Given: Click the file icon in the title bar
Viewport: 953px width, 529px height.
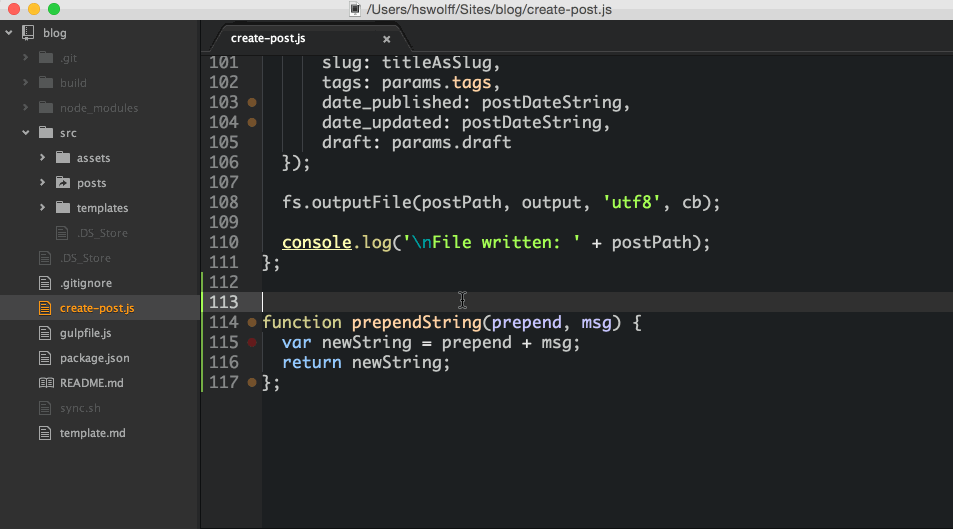Looking at the screenshot, I should point(356,9).
